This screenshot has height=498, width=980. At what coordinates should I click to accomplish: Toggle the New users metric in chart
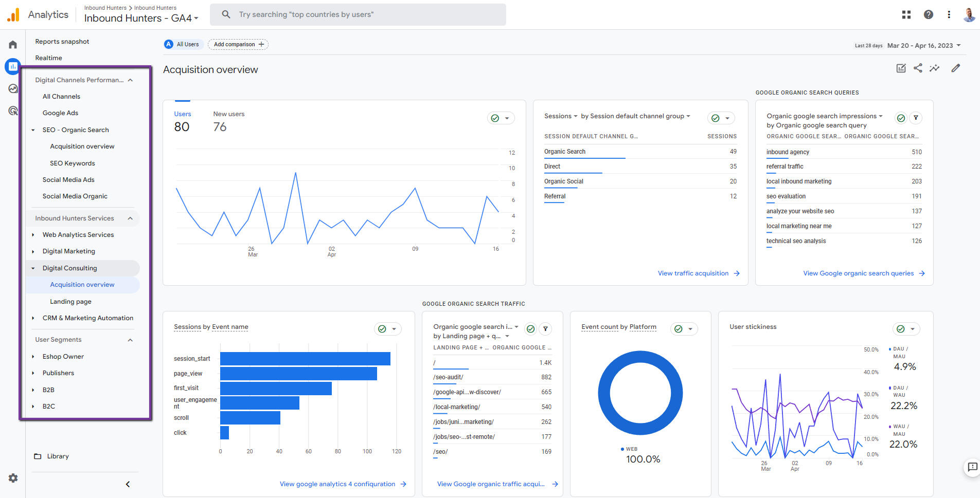pos(228,121)
